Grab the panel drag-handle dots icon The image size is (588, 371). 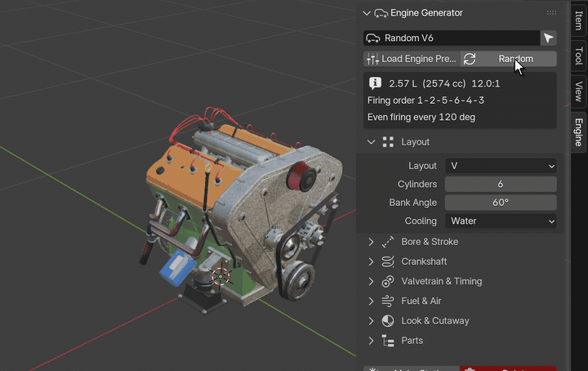click(551, 13)
